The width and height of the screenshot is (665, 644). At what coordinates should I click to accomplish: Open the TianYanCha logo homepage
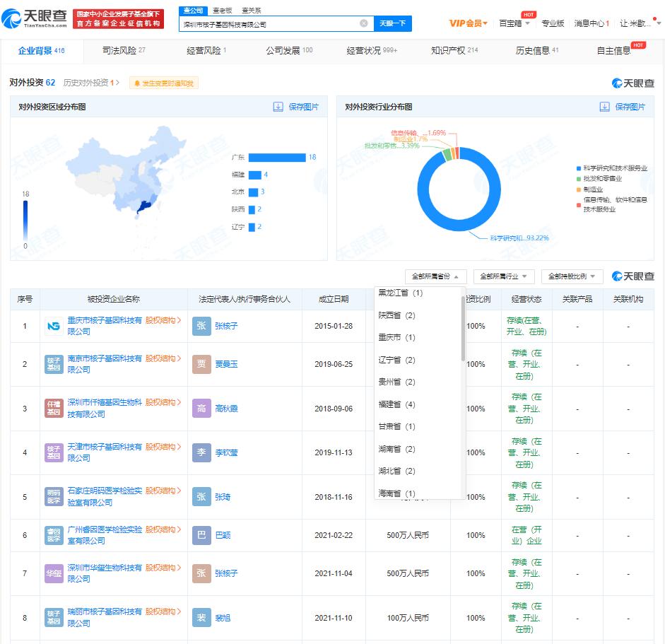[34, 18]
